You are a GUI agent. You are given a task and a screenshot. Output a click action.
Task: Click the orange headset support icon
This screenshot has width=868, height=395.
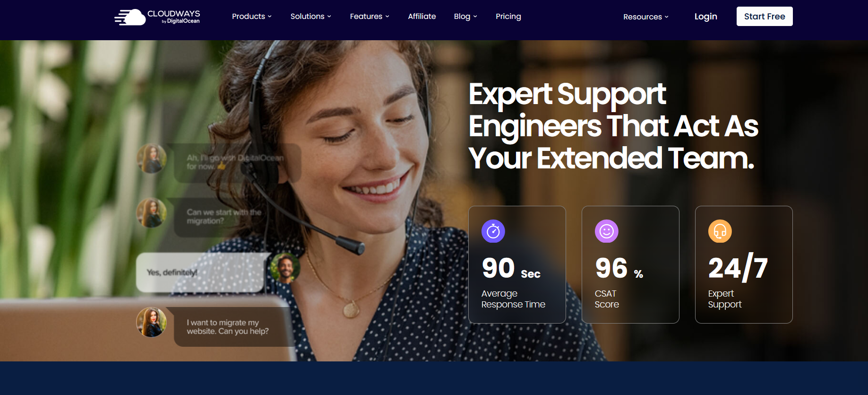click(720, 231)
